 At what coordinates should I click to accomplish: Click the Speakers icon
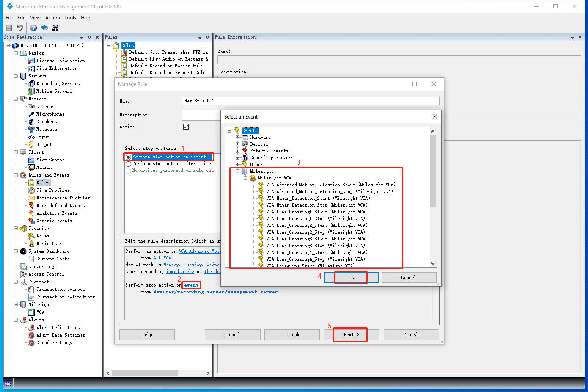31,121
